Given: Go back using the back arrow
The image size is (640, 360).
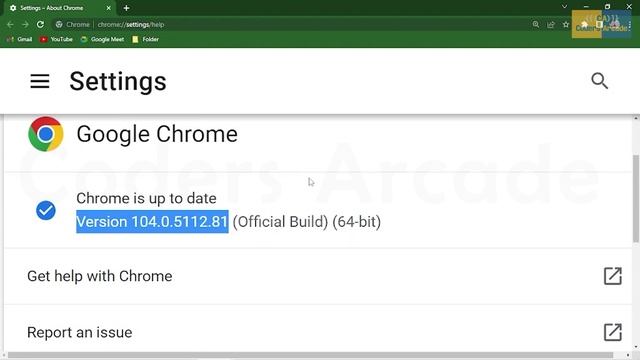Looking at the screenshot, I should tap(10, 24).
